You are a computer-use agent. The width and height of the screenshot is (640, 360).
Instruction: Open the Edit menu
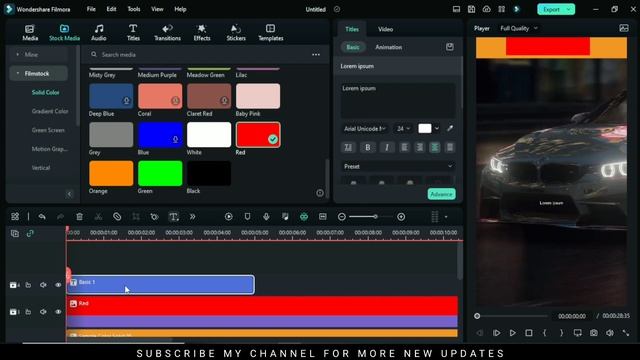click(111, 9)
